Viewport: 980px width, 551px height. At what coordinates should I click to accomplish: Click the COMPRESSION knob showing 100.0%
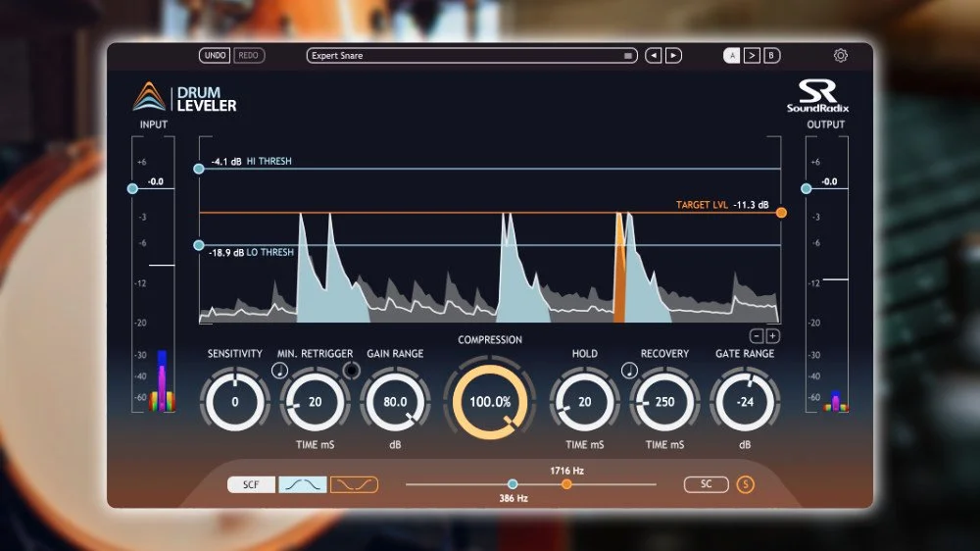coord(490,401)
